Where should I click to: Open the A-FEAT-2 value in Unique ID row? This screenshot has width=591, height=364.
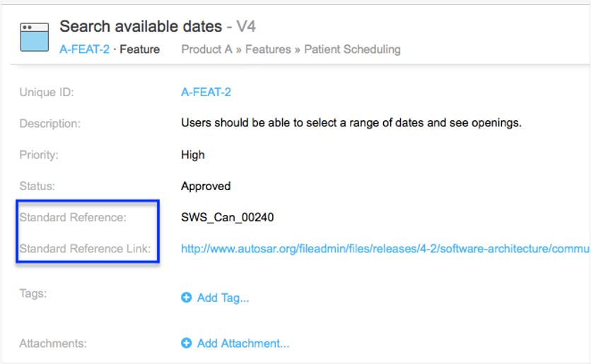click(x=206, y=92)
